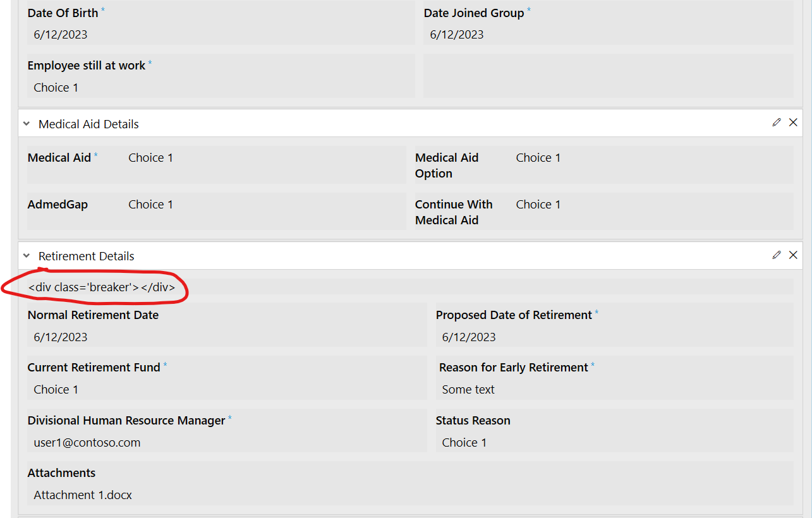Collapse the Retirement Details section
The width and height of the screenshot is (812, 518).
point(27,256)
